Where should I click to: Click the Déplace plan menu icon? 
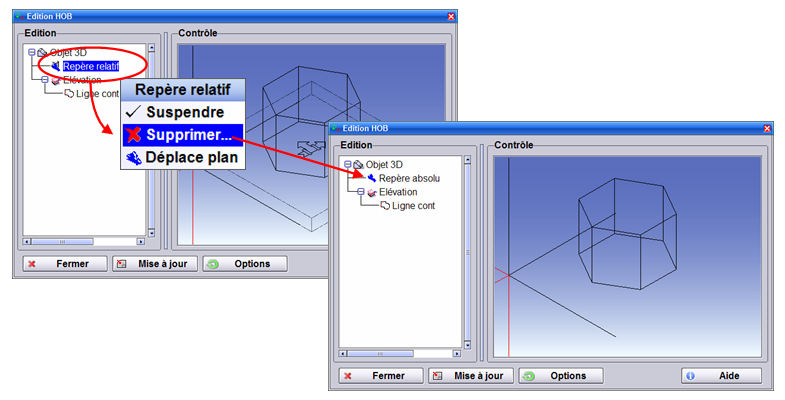pyautogui.click(x=133, y=157)
